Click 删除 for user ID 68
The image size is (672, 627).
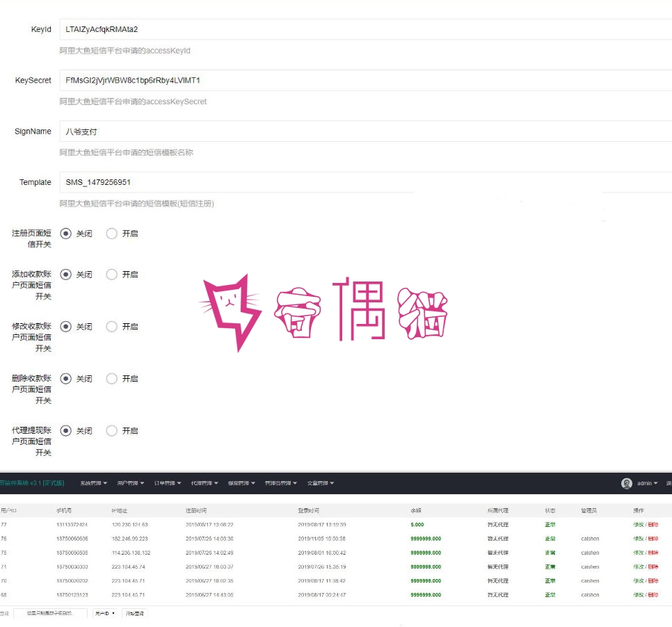tap(653, 595)
